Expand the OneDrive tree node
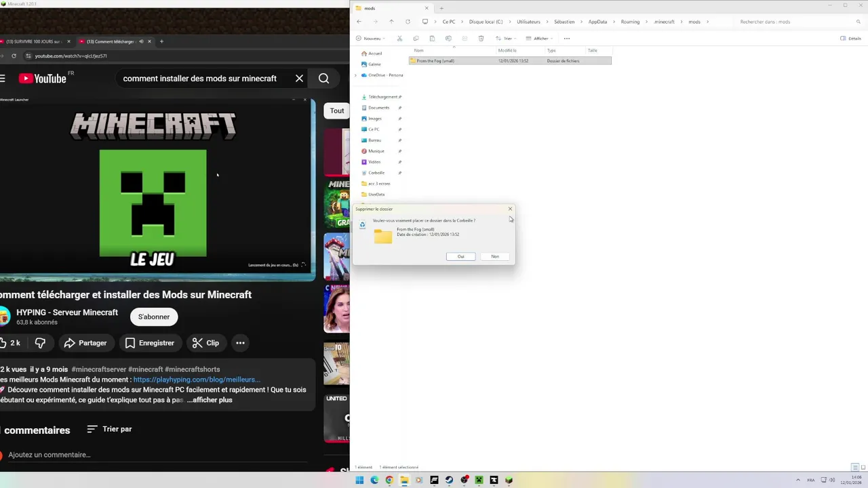 click(356, 75)
